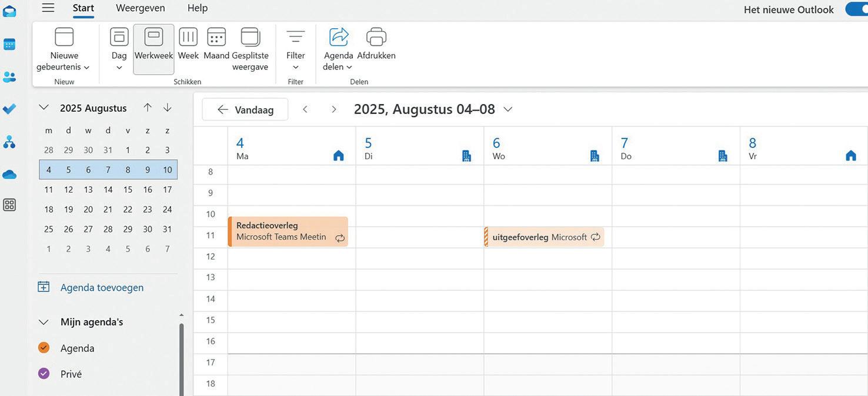868x396 pixels.
Task: Select 18 in the mini calendar
Action: [x=49, y=209]
